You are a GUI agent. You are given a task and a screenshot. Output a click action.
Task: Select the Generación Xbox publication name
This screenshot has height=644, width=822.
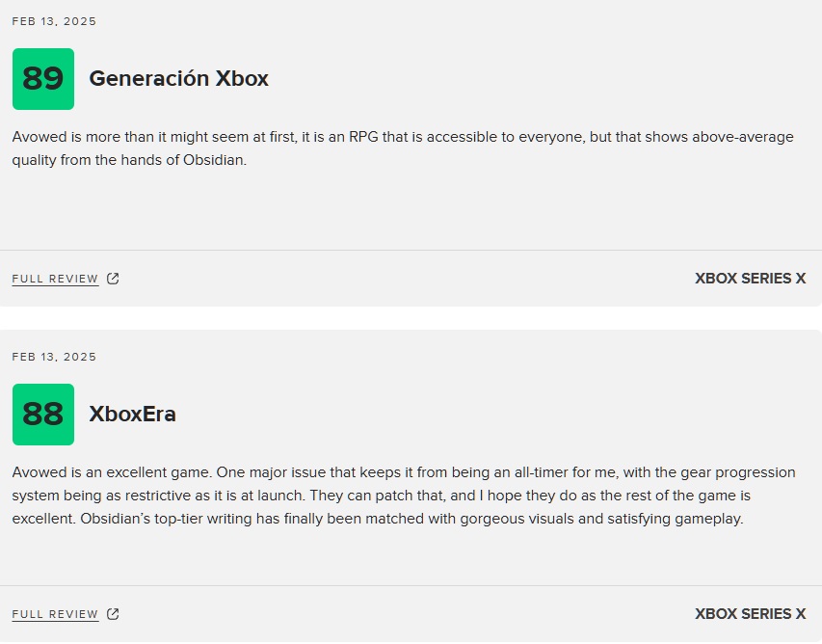tap(178, 79)
